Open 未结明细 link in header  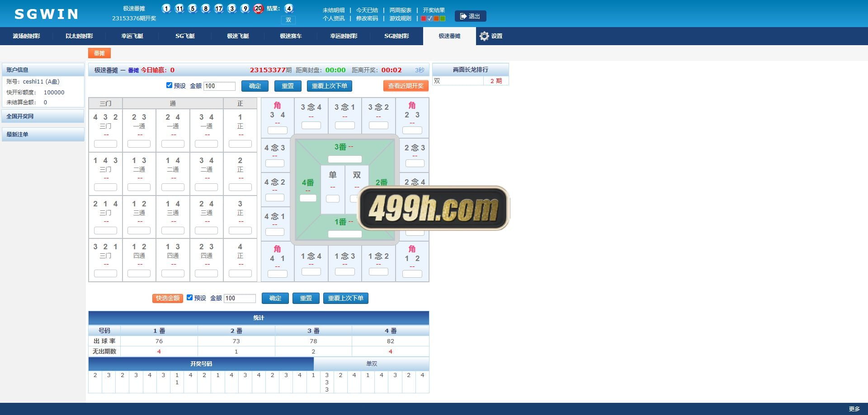coord(334,10)
